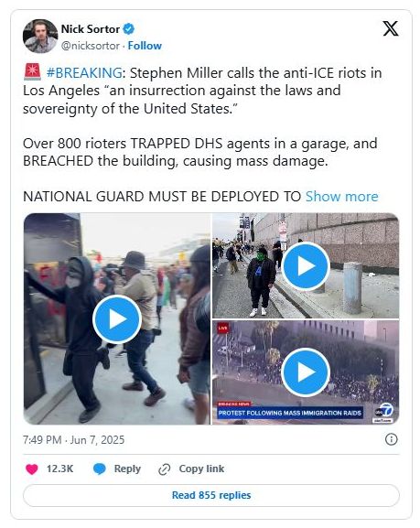Screen dimensions: 420x528
Task: Click the 12.3K likes count
Action: [59, 469]
